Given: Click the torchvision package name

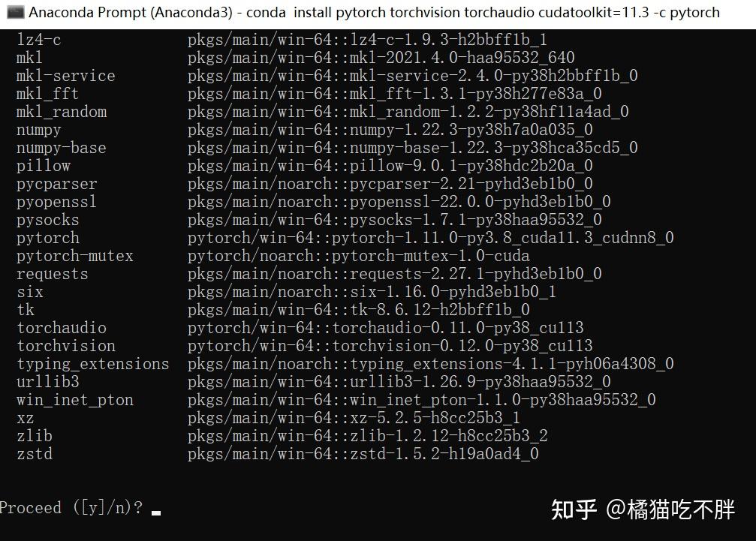Looking at the screenshot, I should 66,346.
